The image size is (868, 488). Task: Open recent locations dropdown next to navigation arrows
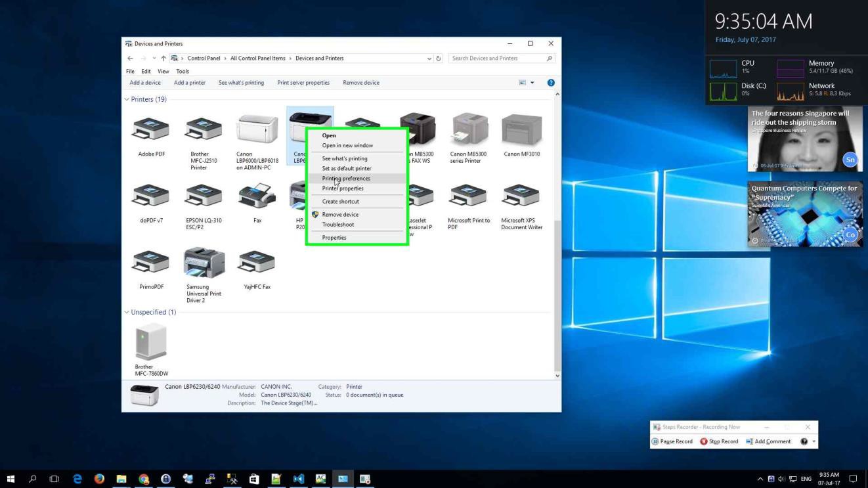pos(154,58)
